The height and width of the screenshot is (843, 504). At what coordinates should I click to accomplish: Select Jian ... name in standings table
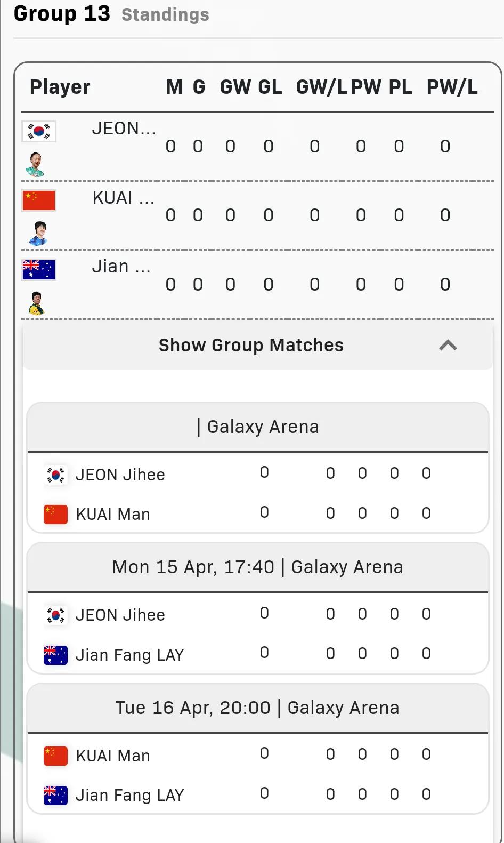pos(121,266)
